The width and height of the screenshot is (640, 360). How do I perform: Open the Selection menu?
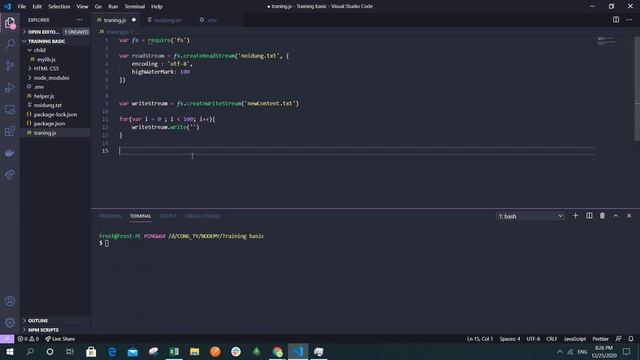[59, 7]
